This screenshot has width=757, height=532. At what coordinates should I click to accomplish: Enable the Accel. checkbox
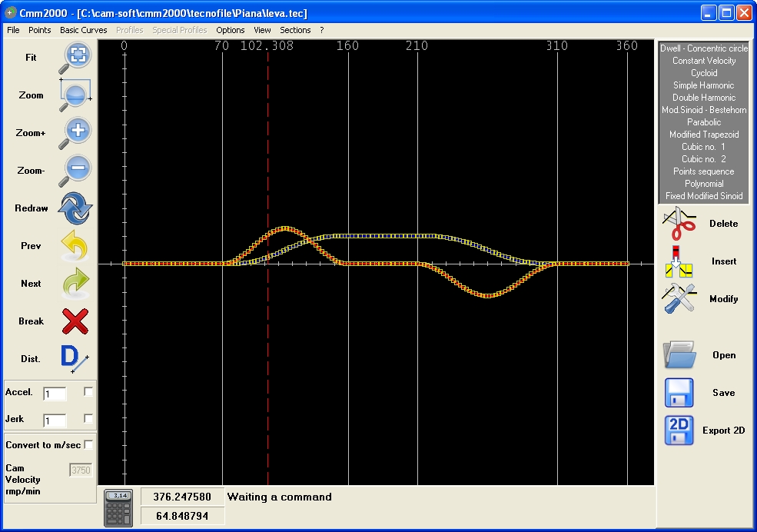point(88,392)
